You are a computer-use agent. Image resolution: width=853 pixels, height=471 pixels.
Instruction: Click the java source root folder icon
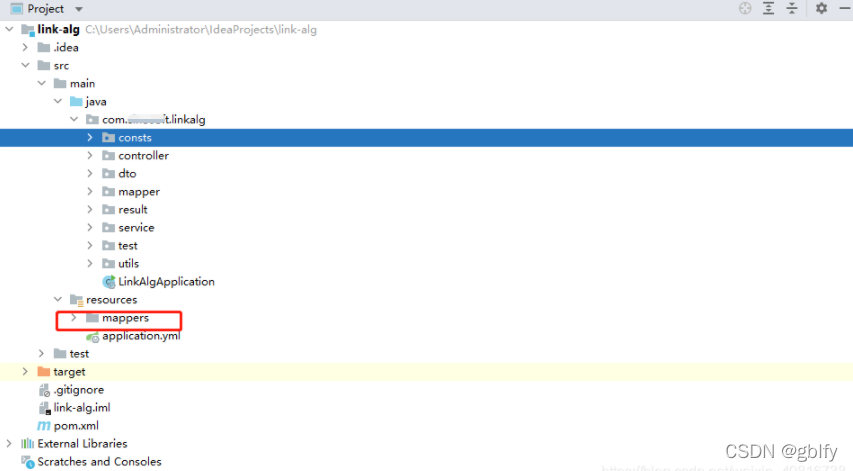pos(76,101)
